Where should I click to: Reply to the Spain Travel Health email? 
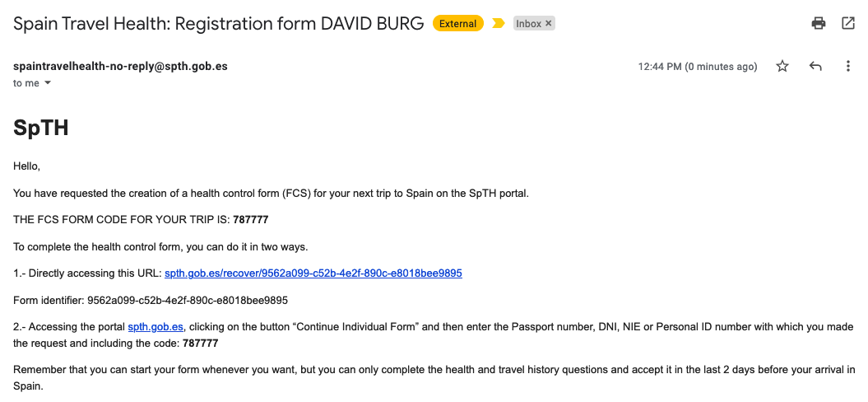815,67
